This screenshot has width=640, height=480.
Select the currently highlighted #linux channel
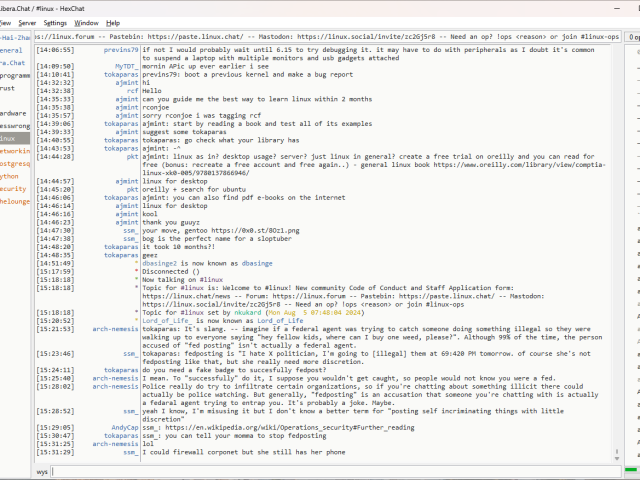(x=8, y=138)
